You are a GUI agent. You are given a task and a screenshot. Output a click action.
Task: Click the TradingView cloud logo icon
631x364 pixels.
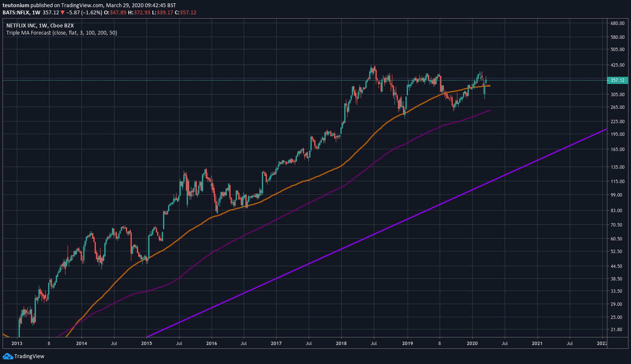(x=8, y=356)
